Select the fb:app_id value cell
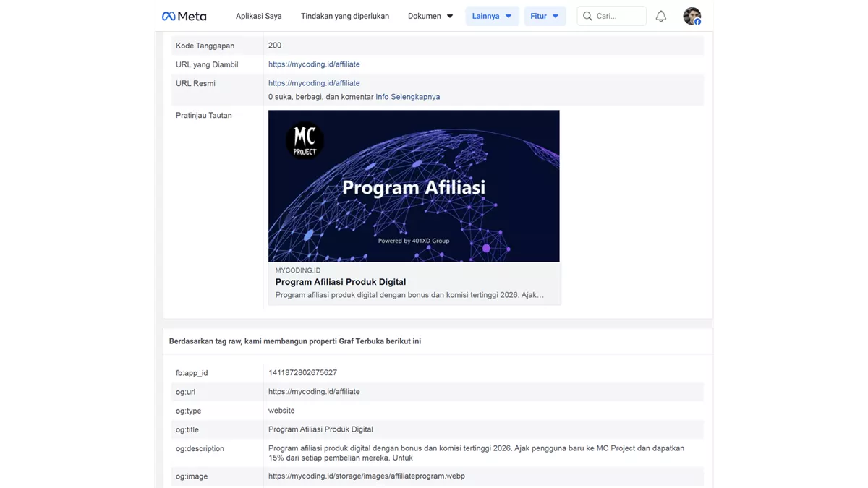This screenshot has width=868, height=488. [302, 372]
